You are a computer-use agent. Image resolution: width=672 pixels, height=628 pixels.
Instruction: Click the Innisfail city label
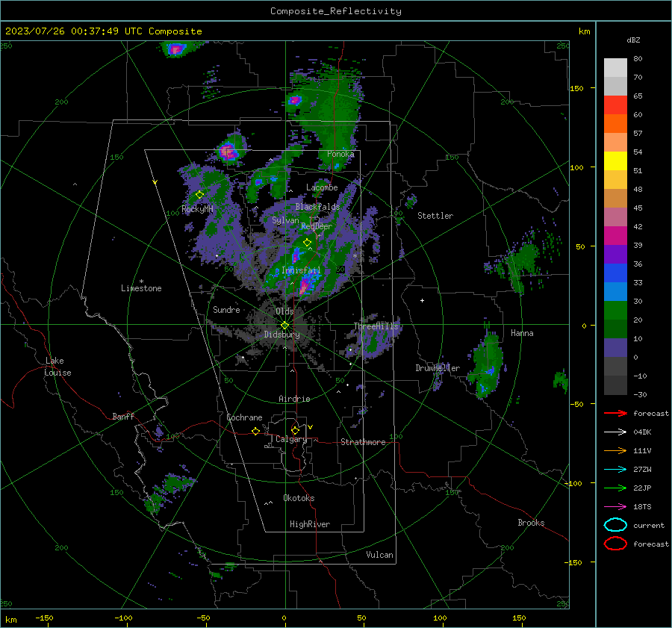301,270
